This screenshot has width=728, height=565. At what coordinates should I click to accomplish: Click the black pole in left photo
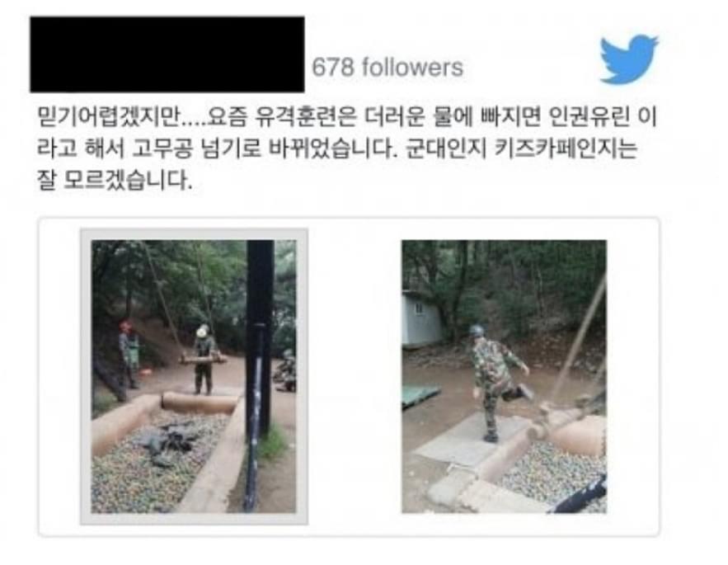tap(258, 372)
